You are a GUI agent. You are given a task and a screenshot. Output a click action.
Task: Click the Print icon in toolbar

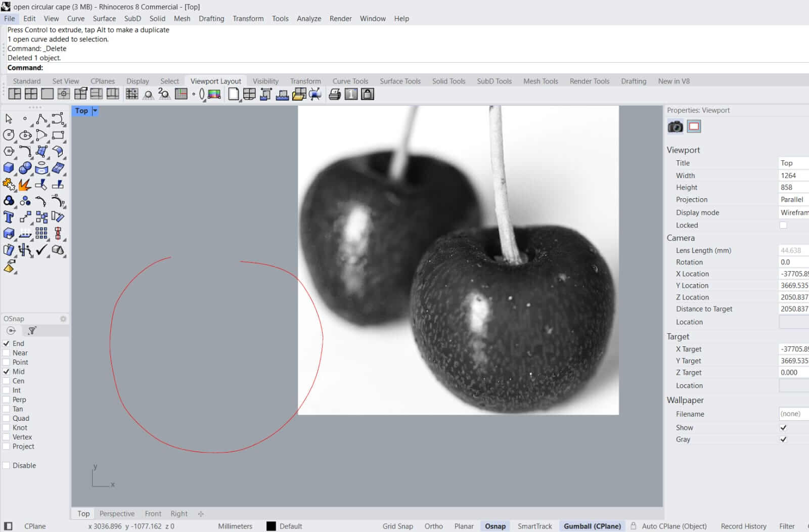coord(334,94)
